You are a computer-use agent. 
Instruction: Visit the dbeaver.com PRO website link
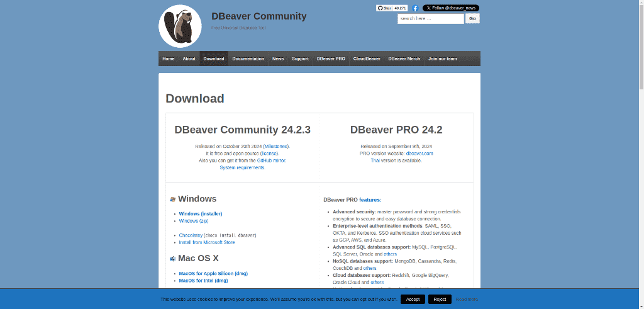tap(419, 154)
